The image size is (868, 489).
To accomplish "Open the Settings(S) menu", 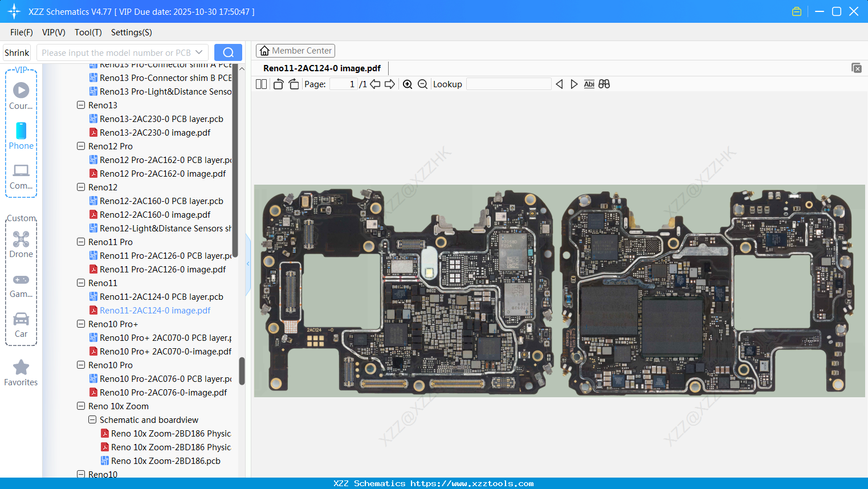I will [x=131, y=32].
